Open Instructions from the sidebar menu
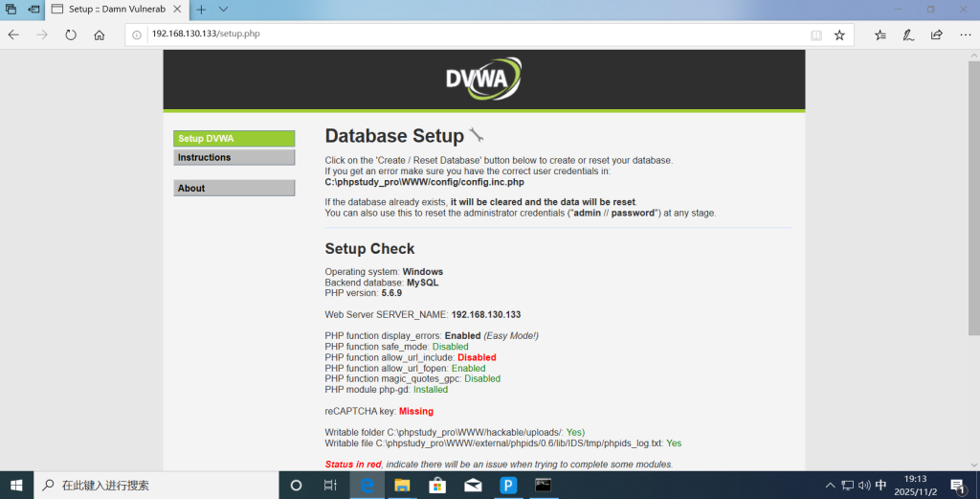Image resolution: width=980 pixels, height=499 pixels. [234, 157]
